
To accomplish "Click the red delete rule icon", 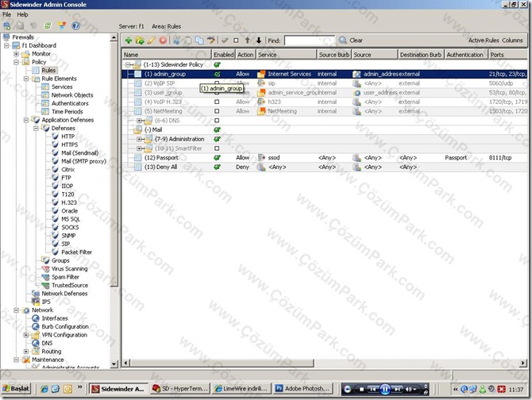I will click(x=164, y=40).
